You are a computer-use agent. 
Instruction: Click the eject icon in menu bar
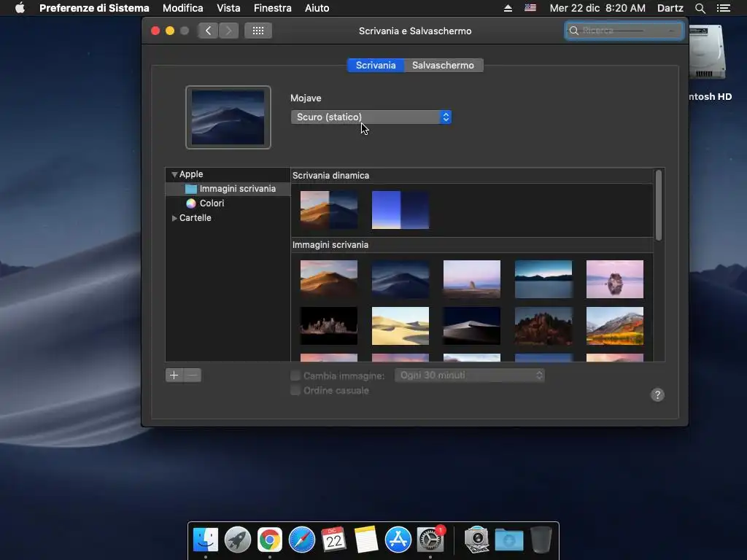pos(508,8)
